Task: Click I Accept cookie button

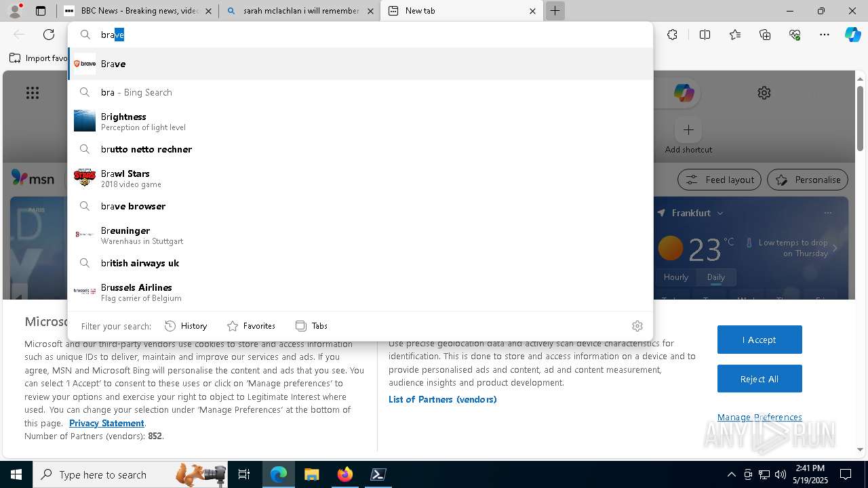Action: (759, 340)
